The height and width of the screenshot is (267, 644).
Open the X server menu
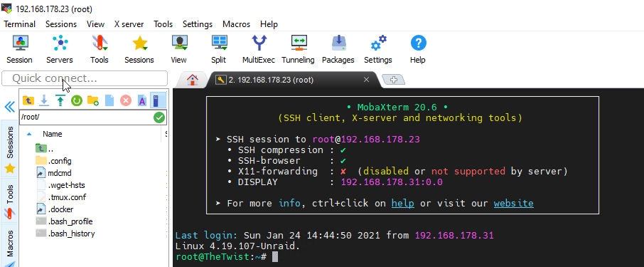tap(129, 24)
